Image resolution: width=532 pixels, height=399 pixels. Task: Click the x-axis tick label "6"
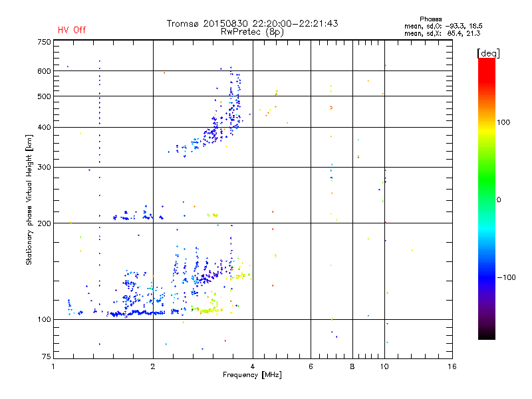tap(311, 366)
